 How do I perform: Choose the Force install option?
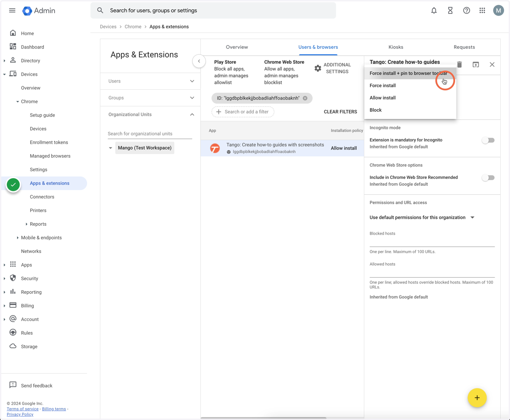click(x=410, y=85)
